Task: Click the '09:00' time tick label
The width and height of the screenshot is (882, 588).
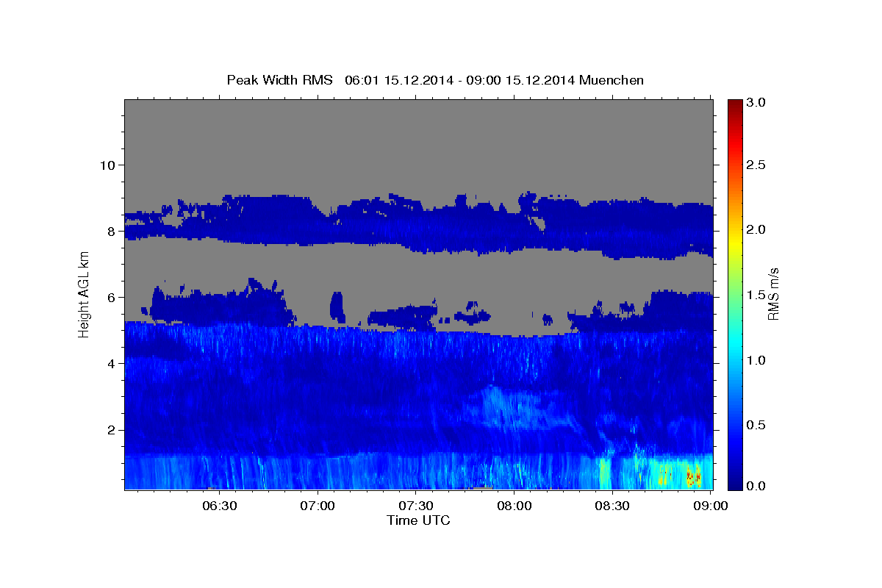Action: [710, 506]
